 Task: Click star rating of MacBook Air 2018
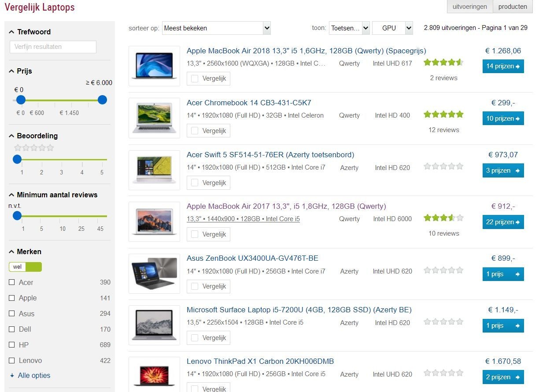(x=443, y=63)
